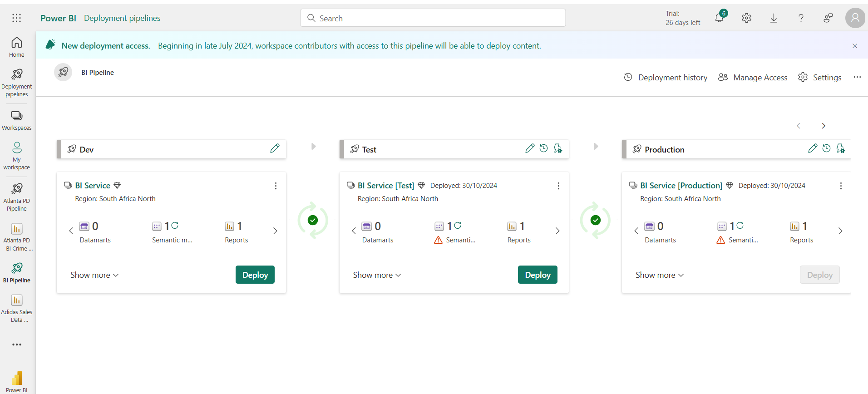The width and height of the screenshot is (868, 394).
Task: Open user account avatar
Action: tap(855, 18)
